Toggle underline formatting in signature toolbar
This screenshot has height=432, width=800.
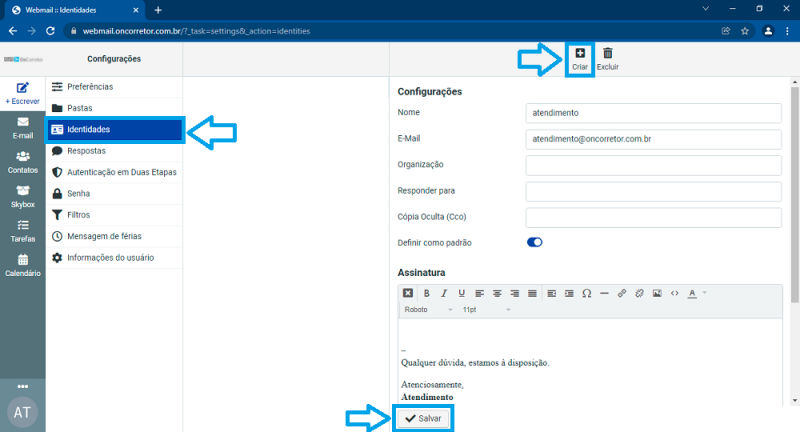click(461, 293)
